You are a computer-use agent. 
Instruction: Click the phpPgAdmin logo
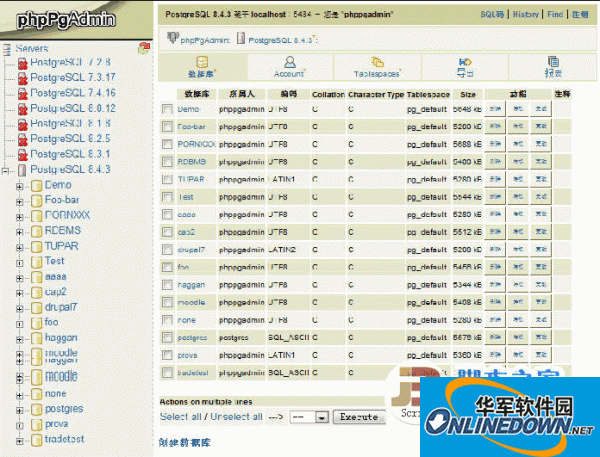66,20
